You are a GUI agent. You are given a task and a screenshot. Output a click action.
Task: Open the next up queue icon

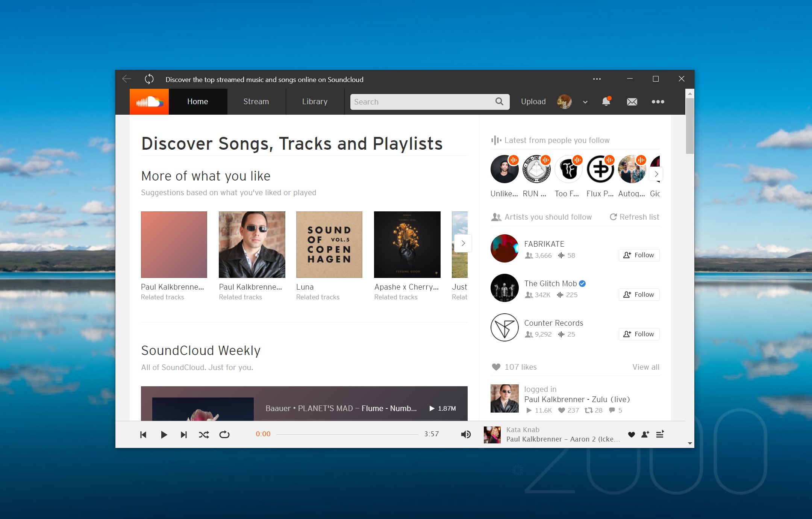tap(660, 434)
